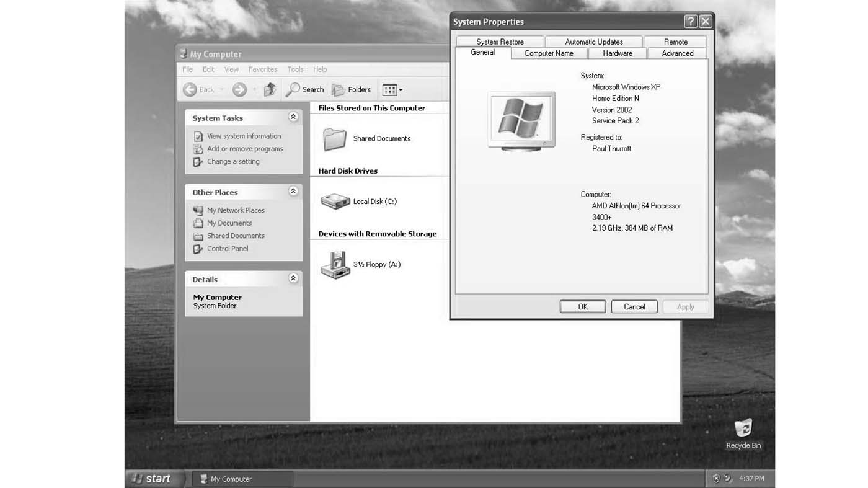
Task: Click the Devices with Removable Storage heading
Action: pyautogui.click(x=378, y=234)
